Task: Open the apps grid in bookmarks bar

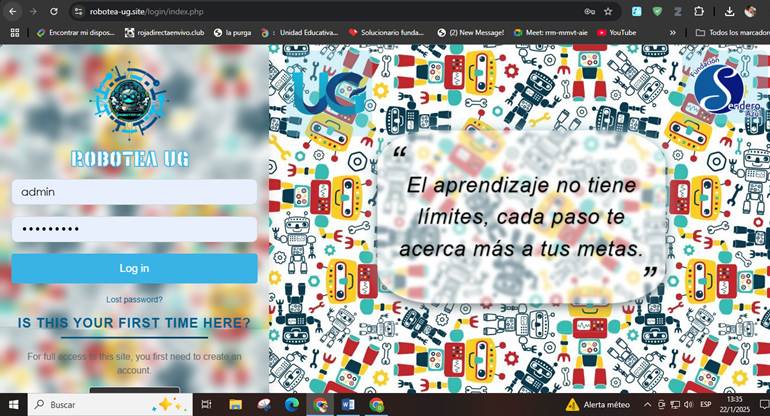Action: (14, 32)
